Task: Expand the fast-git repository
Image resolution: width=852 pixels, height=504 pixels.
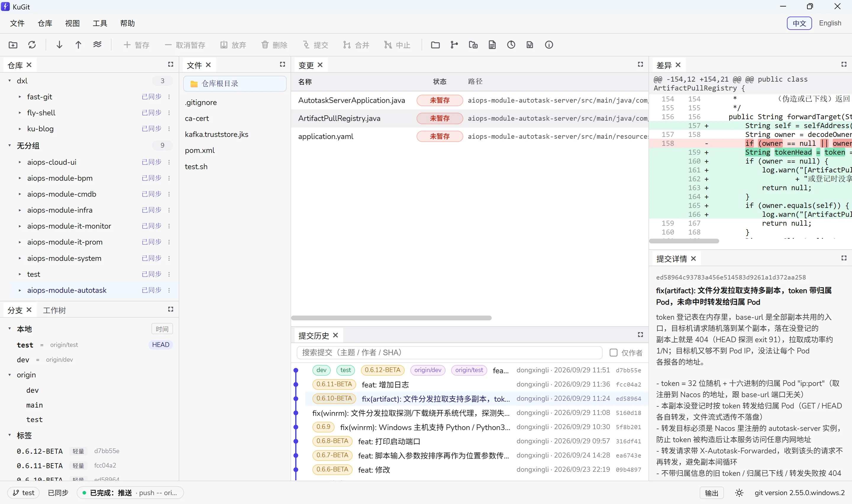Action: 20,97
